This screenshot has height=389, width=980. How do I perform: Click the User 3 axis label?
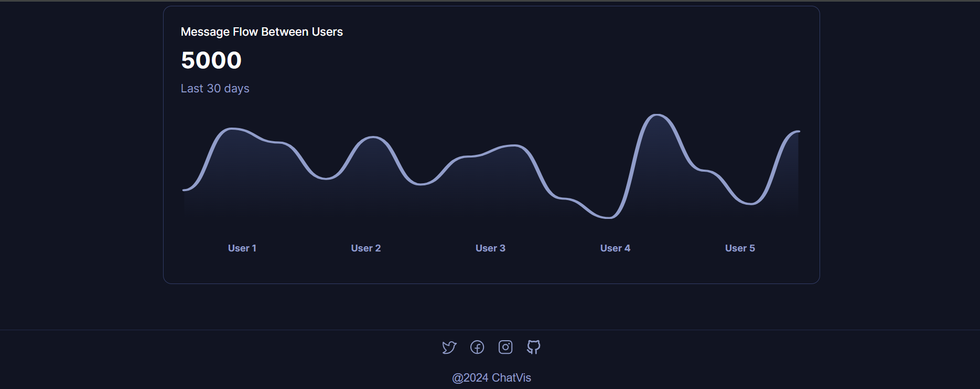[x=490, y=248]
